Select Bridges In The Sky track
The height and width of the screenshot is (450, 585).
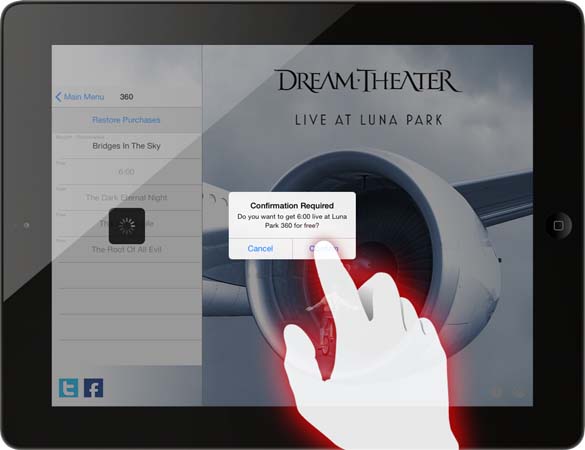click(126, 146)
